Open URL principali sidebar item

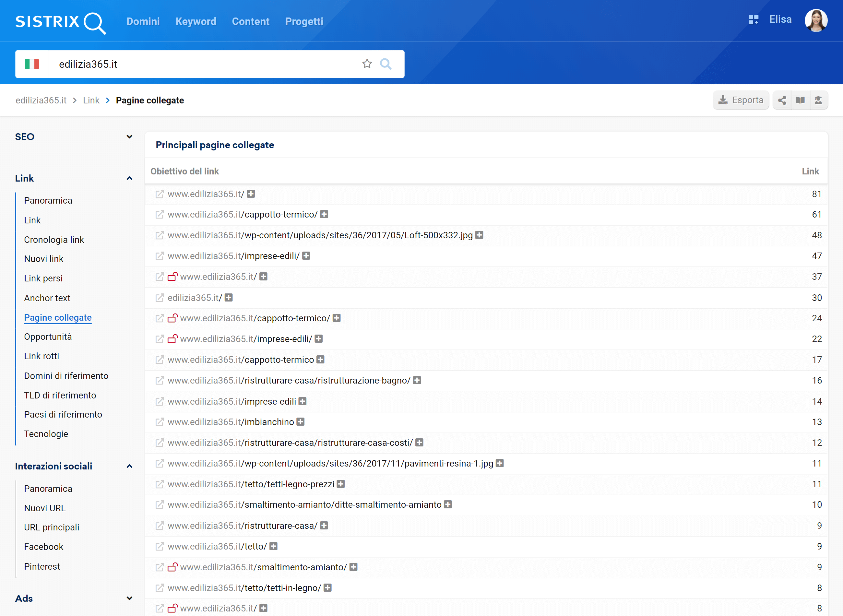(52, 527)
